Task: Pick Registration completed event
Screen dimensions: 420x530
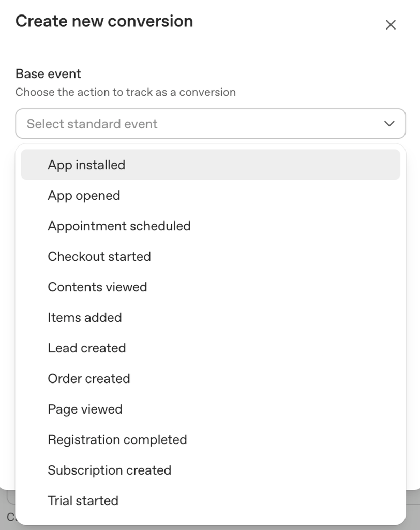Action: pyautogui.click(x=210, y=439)
